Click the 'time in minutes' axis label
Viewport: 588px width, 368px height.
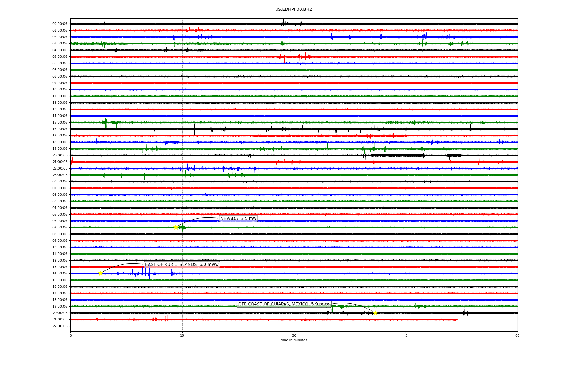294,340
